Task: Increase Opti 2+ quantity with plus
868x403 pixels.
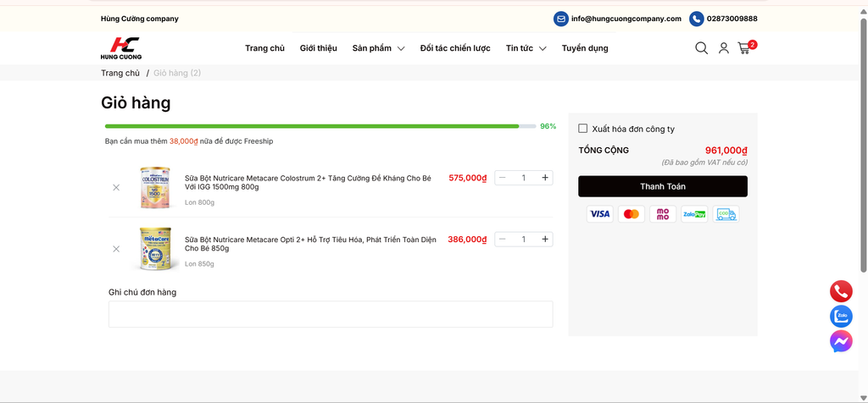Action: [545, 239]
